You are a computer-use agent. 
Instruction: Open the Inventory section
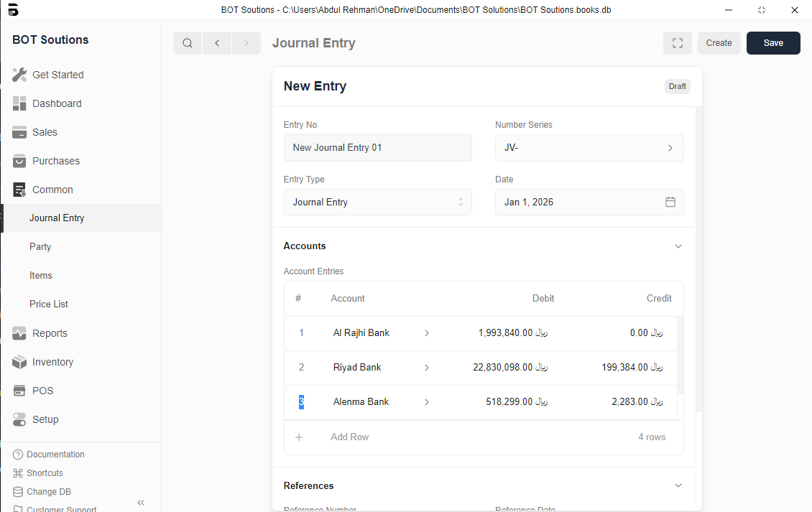coord(52,362)
